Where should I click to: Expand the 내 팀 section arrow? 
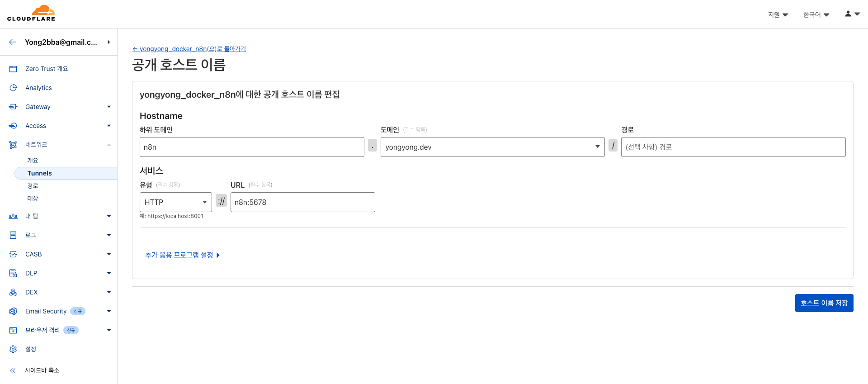(x=109, y=216)
